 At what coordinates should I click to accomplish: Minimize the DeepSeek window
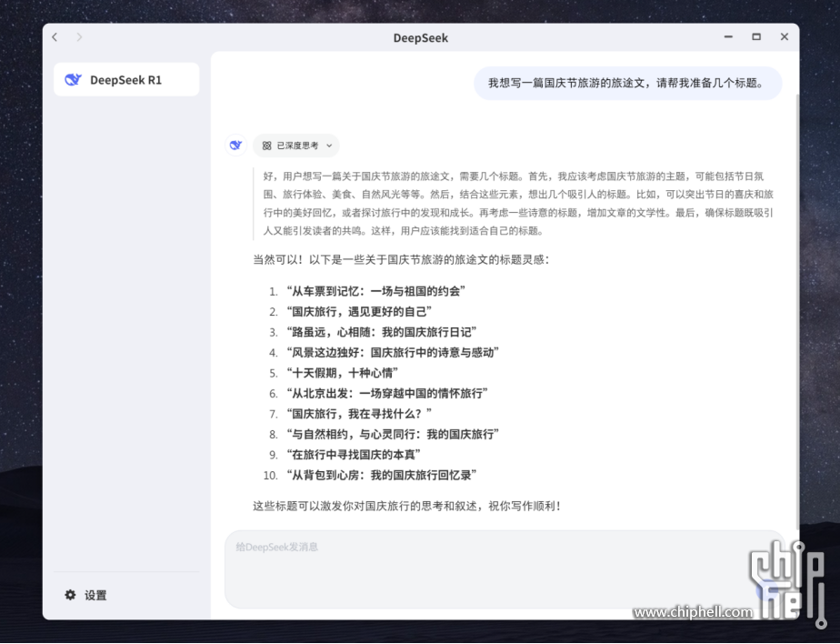click(x=728, y=37)
